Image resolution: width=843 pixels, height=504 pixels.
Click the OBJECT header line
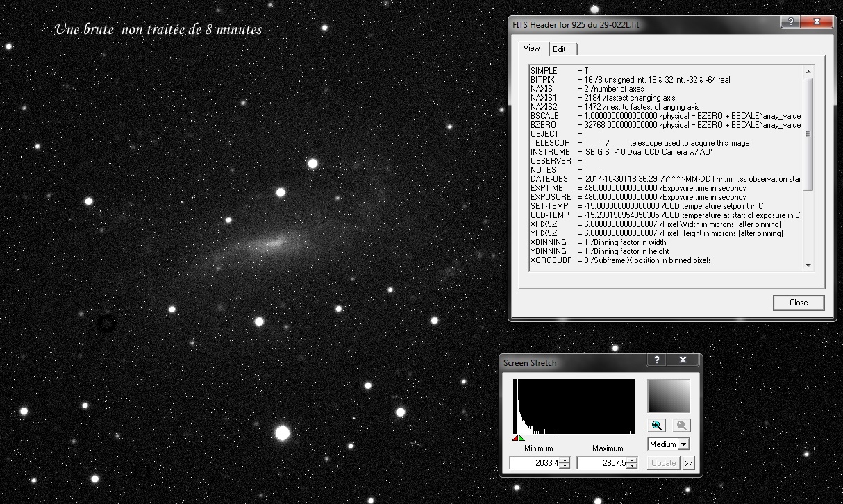(x=567, y=134)
